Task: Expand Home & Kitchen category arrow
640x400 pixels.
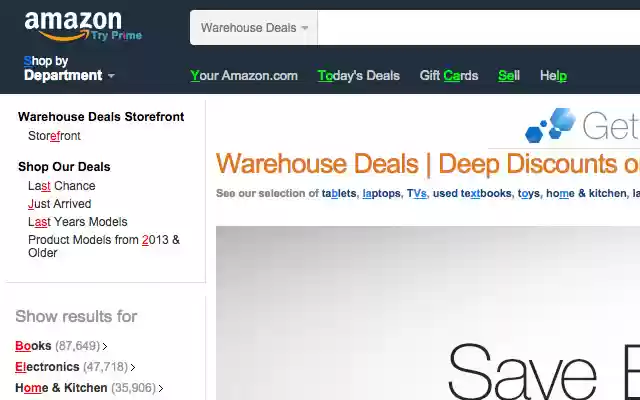Action: (x=161, y=389)
